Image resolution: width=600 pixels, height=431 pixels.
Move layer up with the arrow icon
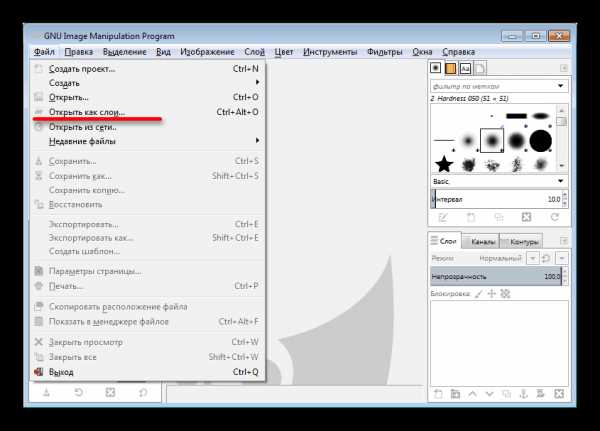pyautogui.click(x=472, y=393)
